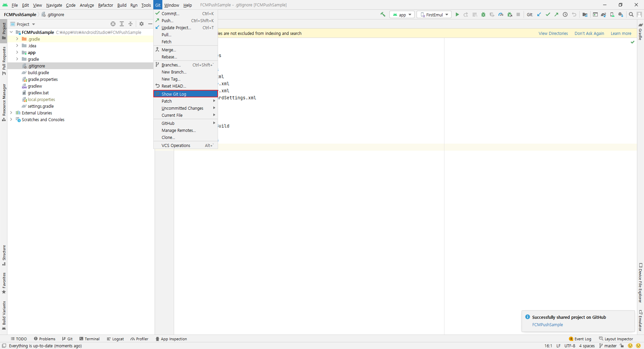The height and width of the screenshot is (349, 644).
Task: Choose Commit... from Git menu
Action: click(x=185, y=13)
